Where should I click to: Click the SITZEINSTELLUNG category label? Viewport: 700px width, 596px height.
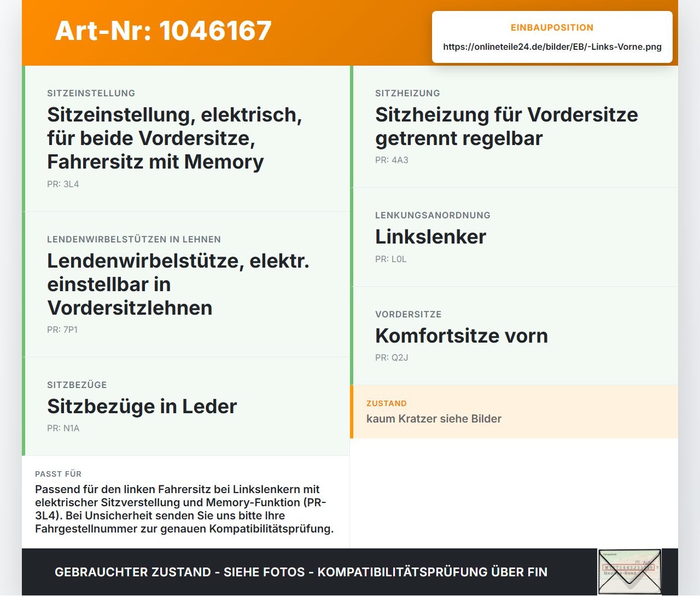(x=91, y=93)
